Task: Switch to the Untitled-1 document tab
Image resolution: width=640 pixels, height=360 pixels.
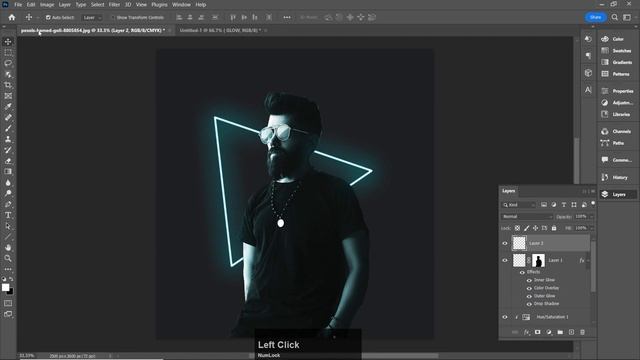Action: click(x=220, y=30)
